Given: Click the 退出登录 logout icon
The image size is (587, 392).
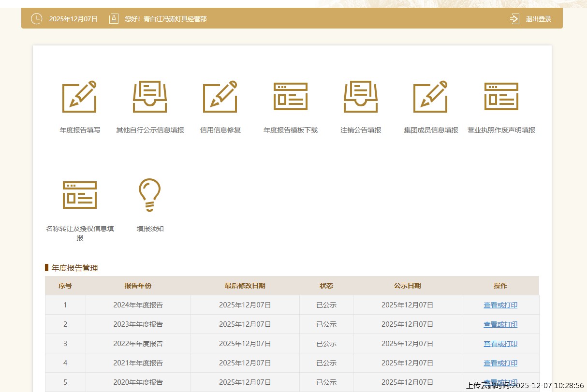Looking at the screenshot, I should pyautogui.click(x=514, y=19).
